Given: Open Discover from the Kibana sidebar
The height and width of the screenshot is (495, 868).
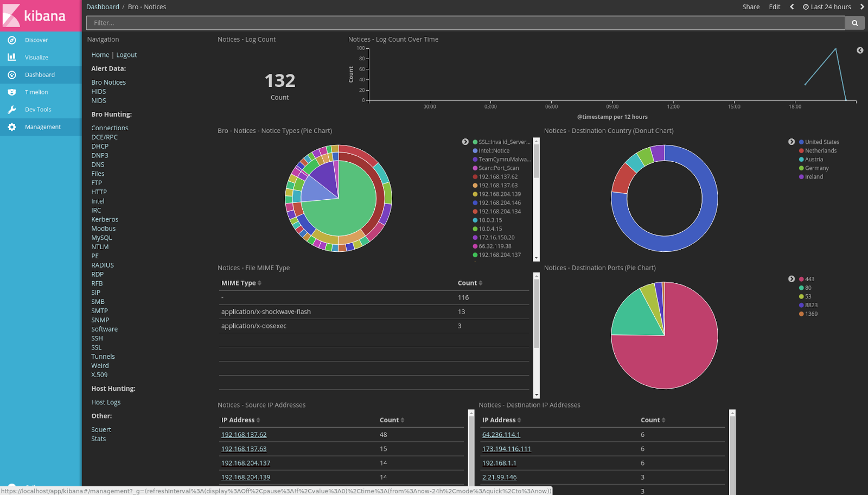Looking at the screenshot, I should pyautogui.click(x=36, y=40).
